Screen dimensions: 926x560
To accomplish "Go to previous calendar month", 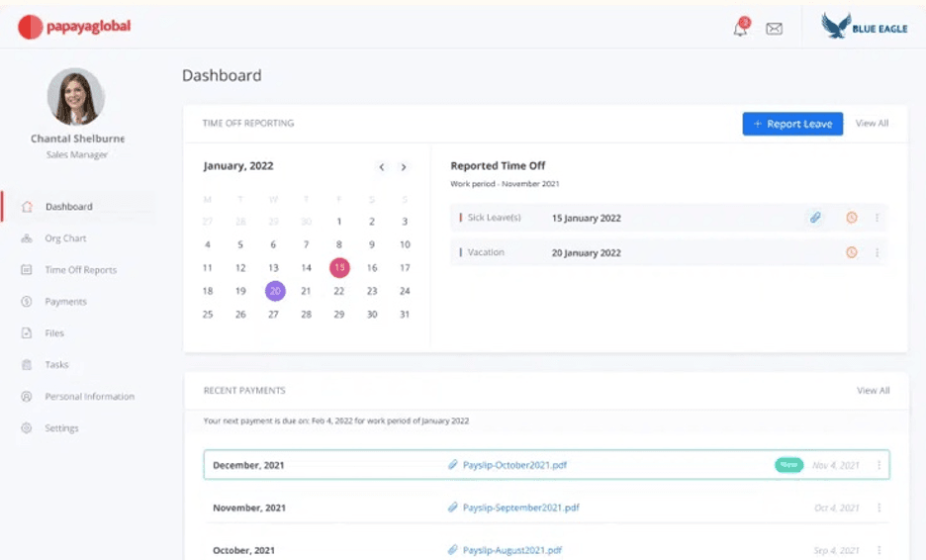I will 382,167.
